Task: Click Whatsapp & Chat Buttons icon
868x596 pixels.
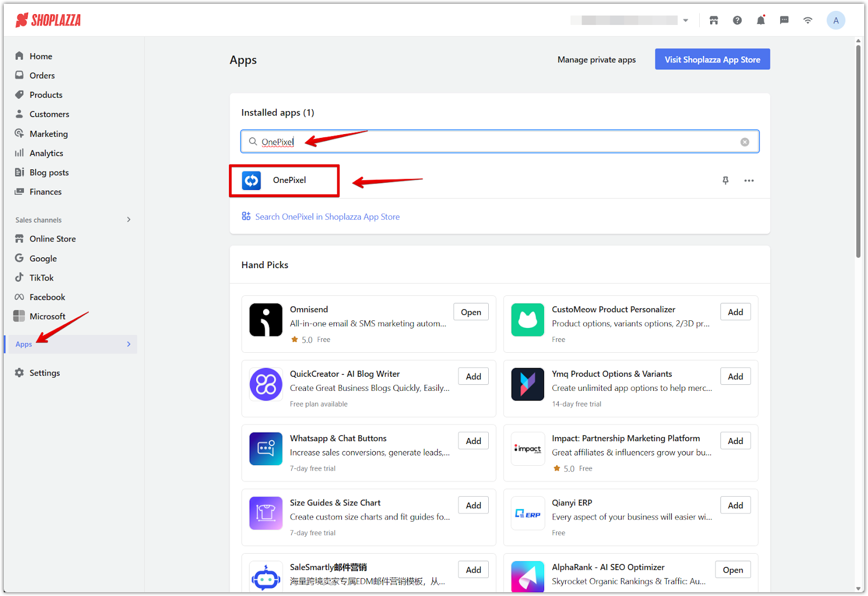Action: [266, 449]
